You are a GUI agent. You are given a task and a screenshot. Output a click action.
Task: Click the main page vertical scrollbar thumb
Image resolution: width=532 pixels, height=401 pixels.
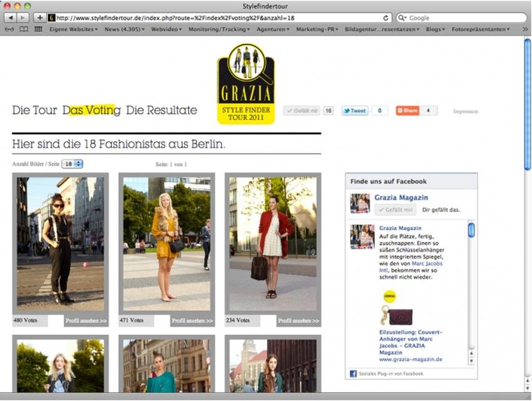pos(527,104)
